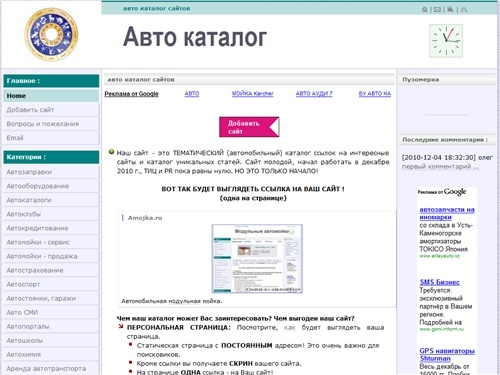Image resolution: width=500 pixels, height=375 pixels.
Task: Open www.gsm-inform.ru ad URL
Action: pyautogui.click(x=441, y=329)
